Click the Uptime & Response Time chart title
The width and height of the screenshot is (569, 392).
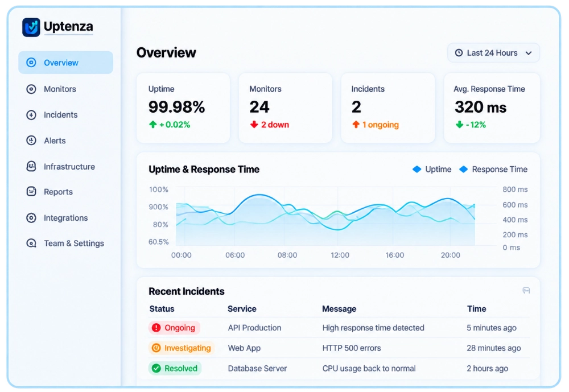click(204, 170)
